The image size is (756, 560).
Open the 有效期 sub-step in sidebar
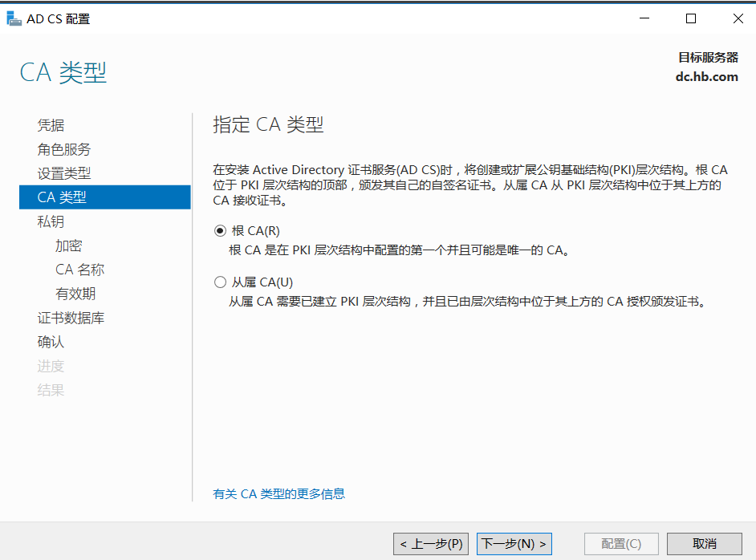tap(75, 294)
